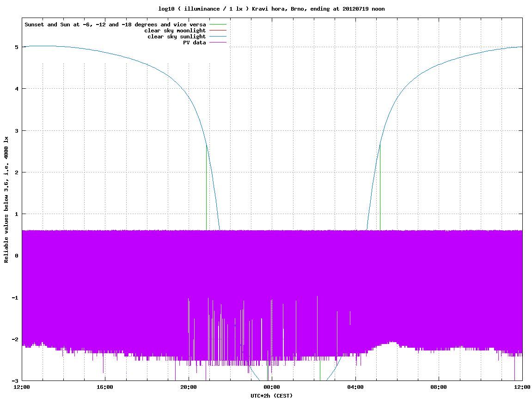The height and width of the screenshot is (399, 532).
Task: Click the magenta PV data legend line sample
Action: pos(218,43)
